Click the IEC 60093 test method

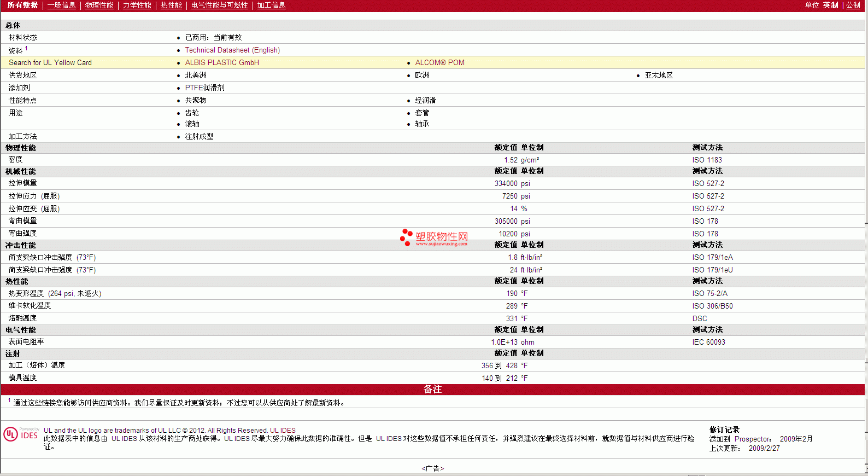point(708,342)
